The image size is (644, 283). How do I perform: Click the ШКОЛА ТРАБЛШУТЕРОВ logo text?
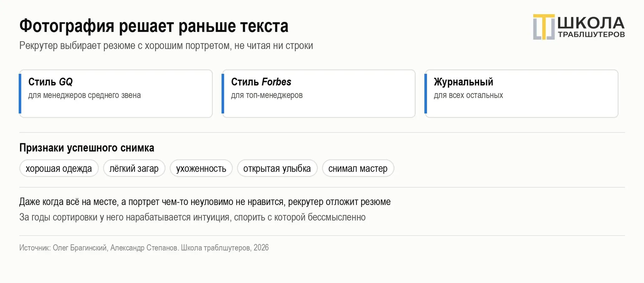pos(591,27)
